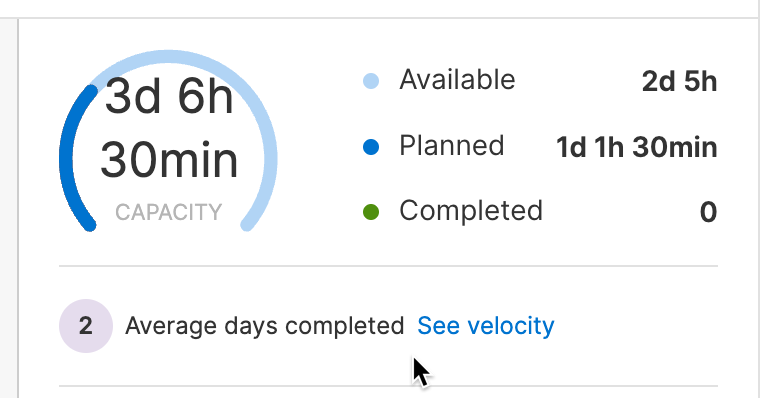
Task: Click the 30min text inside the gauge
Action: (169, 159)
